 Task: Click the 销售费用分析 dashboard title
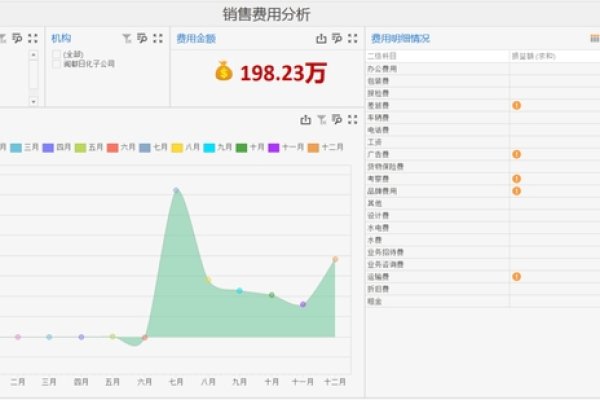pyautogui.click(x=267, y=15)
